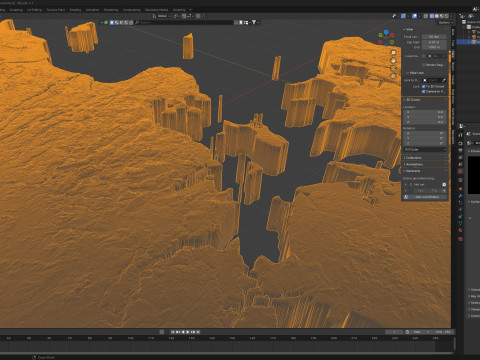480x360 pixels.
Task: Click the 3D Cursor Rotation X field
Action: 425,133
